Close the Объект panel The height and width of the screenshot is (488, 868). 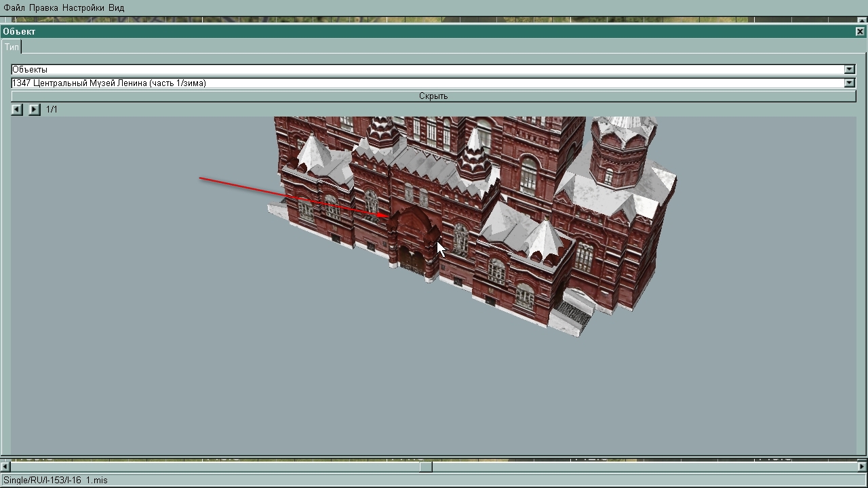pos(860,31)
